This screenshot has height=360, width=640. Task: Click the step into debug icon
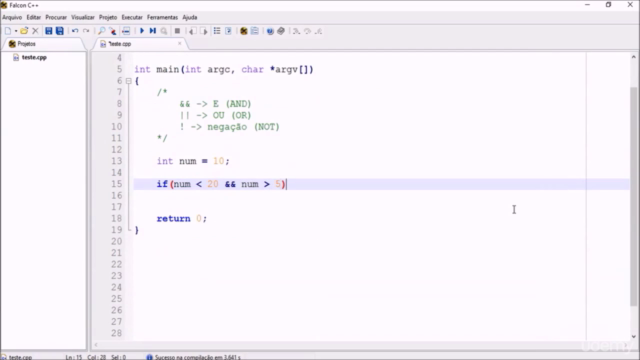coord(296,31)
